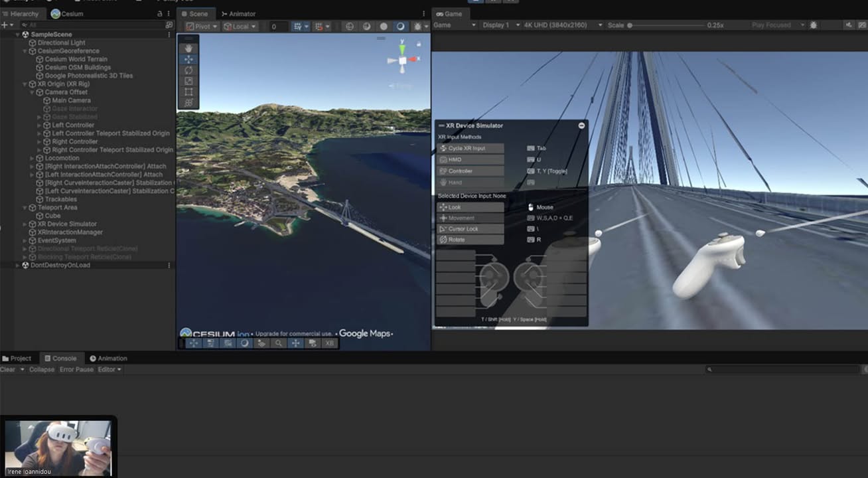Switch to the Animator tab
868x478 pixels.
point(238,14)
